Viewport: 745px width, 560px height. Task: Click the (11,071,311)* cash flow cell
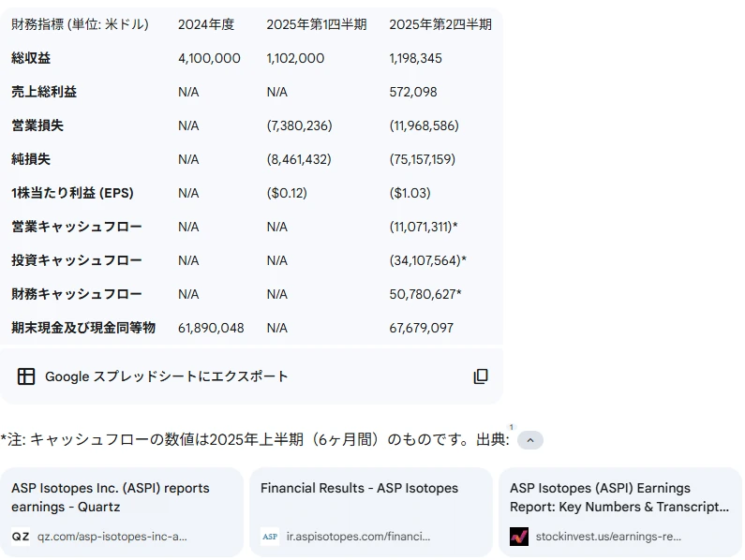[x=424, y=227]
